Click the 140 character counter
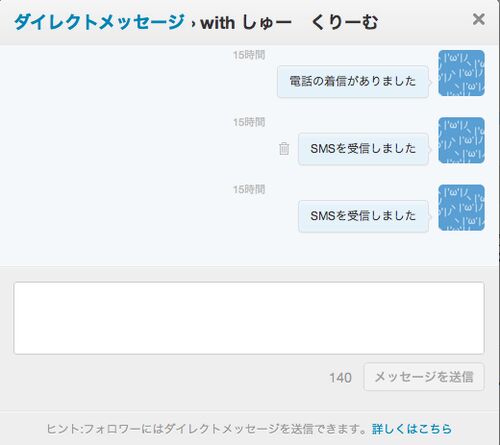 pos(340,378)
